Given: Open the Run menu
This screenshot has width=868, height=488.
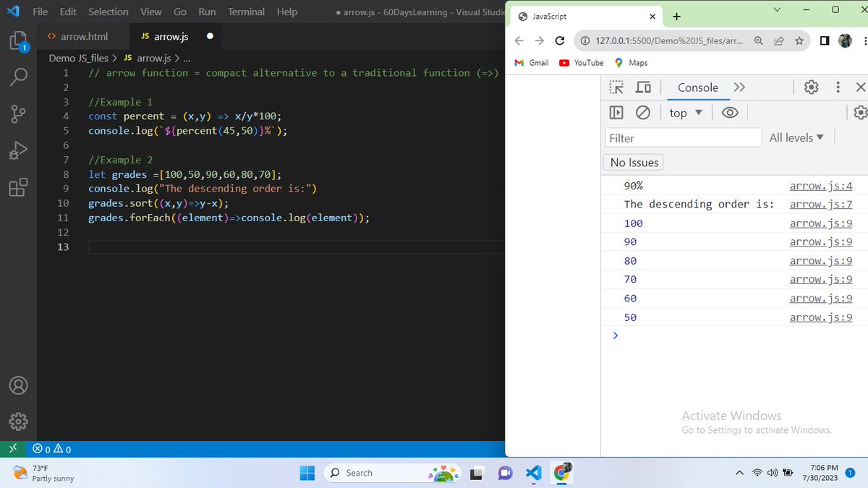Looking at the screenshot, I should 207,12.
